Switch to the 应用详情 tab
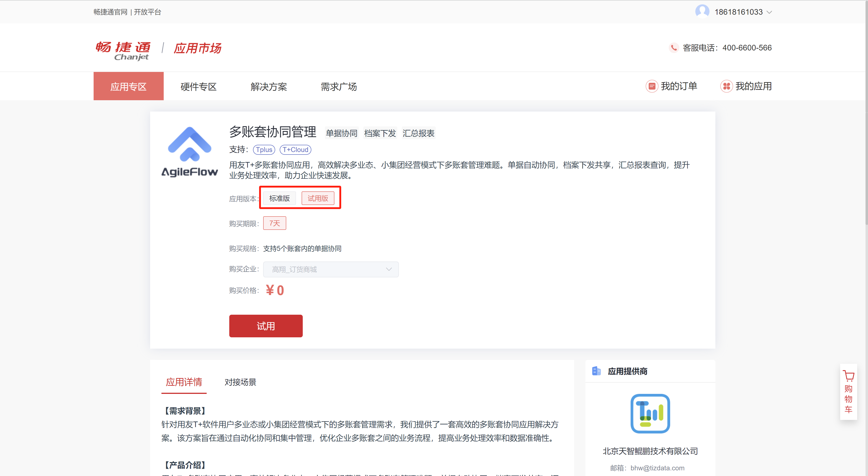The width and height of the screenshot is (868, 476). point(184,382)
